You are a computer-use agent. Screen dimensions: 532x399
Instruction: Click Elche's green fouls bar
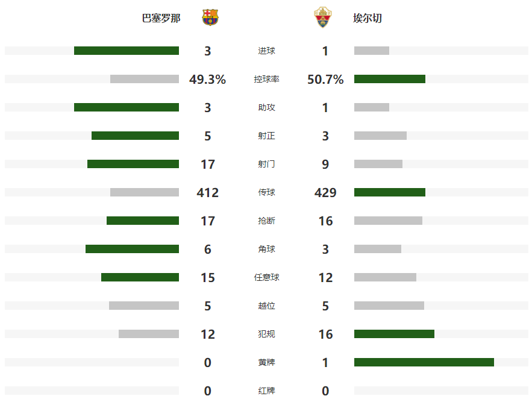pyautogui.click(x=394, y=334)
